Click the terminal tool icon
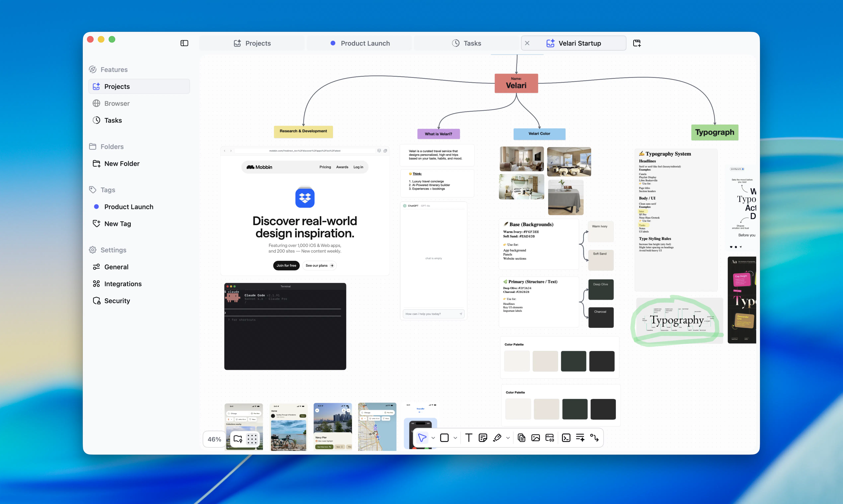Image resolution: width=843 pixels, height=504 pixels. (566, 438)
